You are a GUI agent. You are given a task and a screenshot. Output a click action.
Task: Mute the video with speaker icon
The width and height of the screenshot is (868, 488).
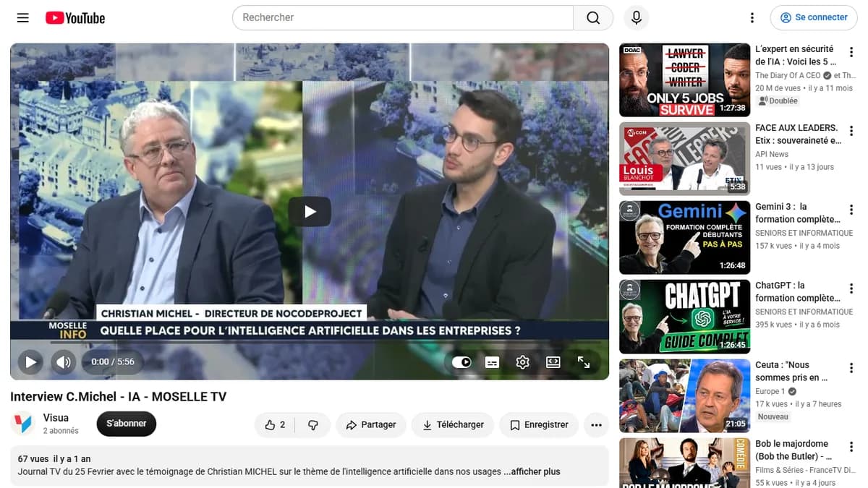point(64,361)
